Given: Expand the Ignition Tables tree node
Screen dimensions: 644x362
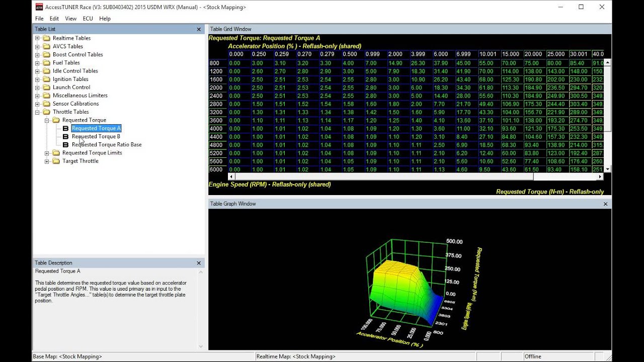Looking at the screenshot, I should click(x=37, y=79).
